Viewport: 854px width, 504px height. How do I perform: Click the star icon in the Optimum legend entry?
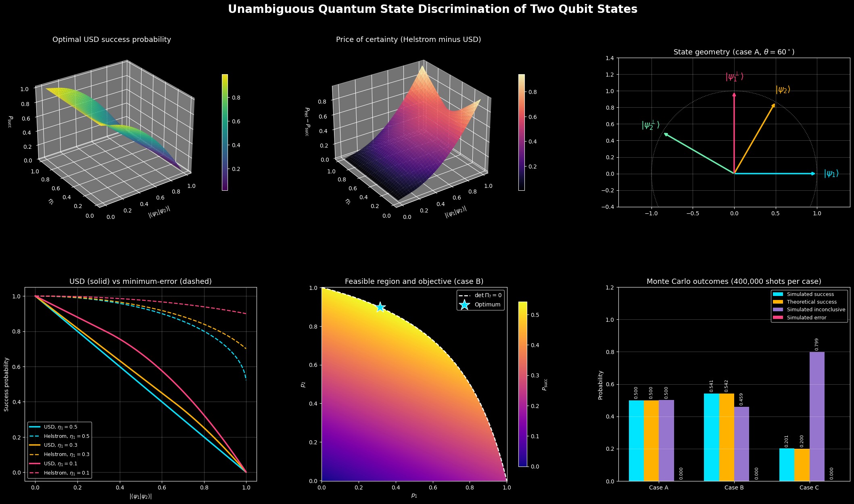click(x=465, y=305)
